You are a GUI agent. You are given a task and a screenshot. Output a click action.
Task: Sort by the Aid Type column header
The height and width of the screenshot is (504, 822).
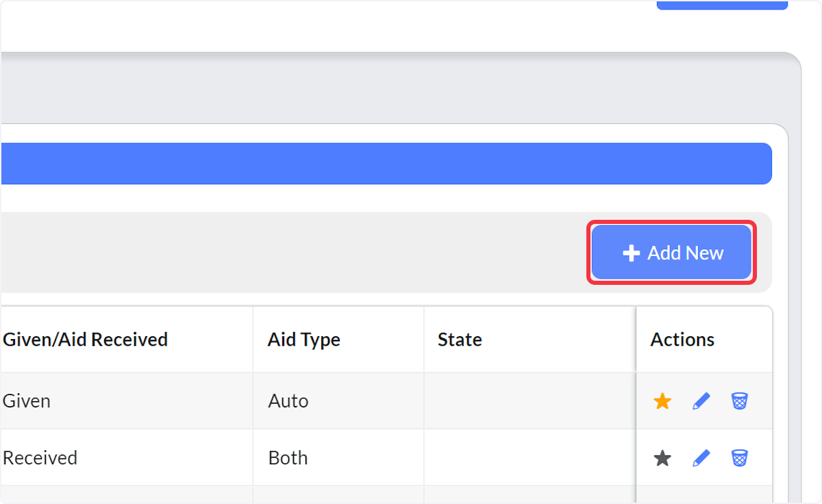338,340
